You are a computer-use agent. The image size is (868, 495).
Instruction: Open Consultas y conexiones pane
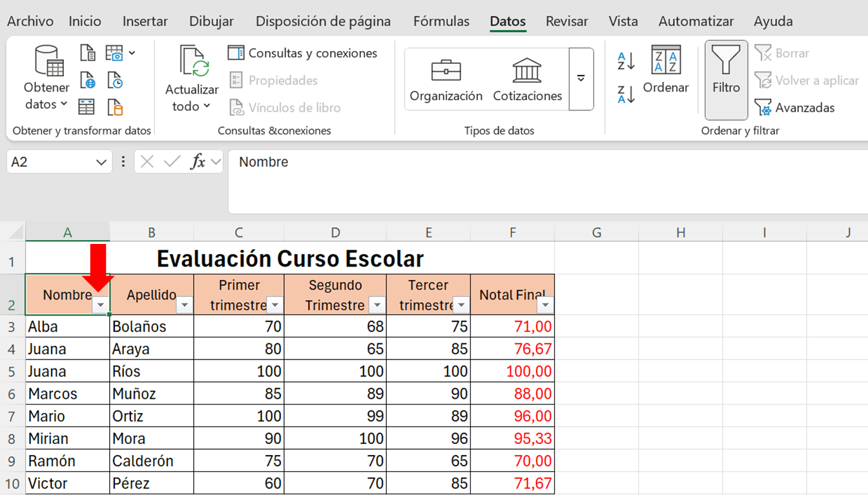(302, 53)
